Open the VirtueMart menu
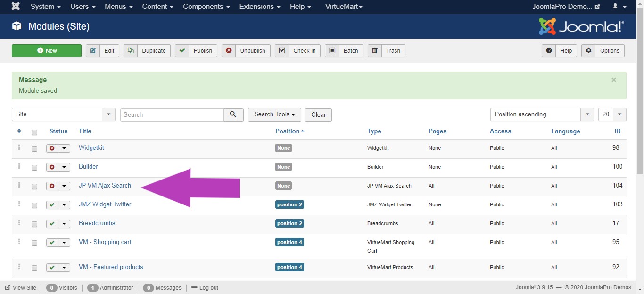644x294 pixels. click(344, 7)
